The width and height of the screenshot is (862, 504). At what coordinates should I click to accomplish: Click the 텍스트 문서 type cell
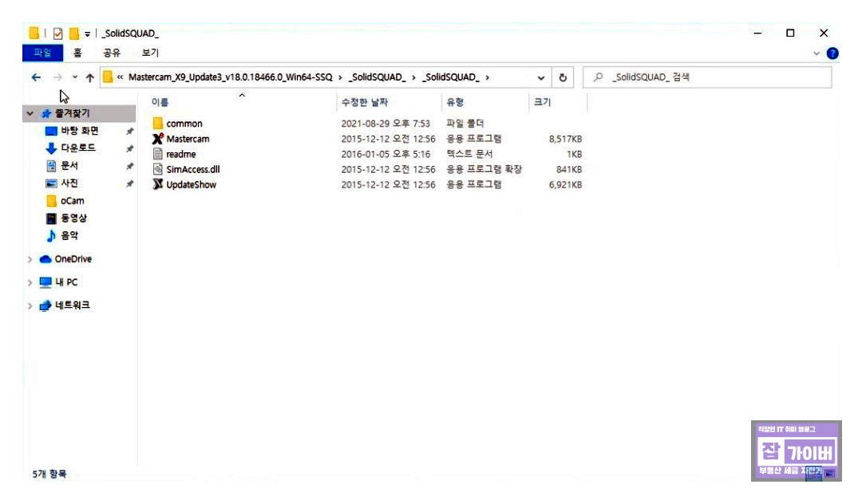469,154
